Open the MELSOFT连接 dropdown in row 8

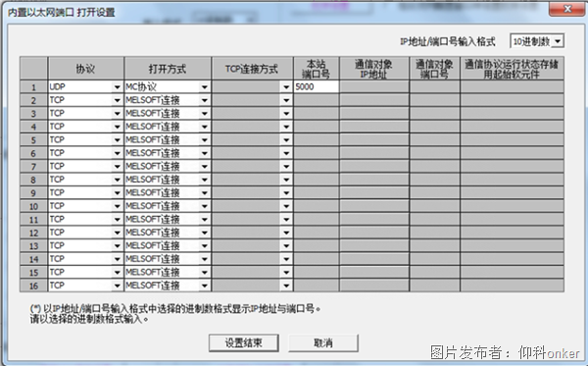pos(205,180)
